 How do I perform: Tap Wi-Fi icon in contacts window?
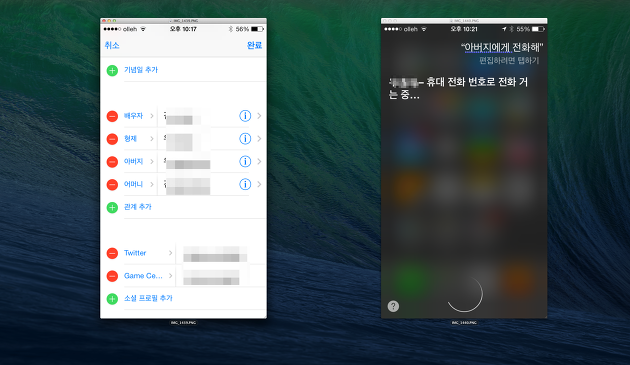tap(143, 29)
